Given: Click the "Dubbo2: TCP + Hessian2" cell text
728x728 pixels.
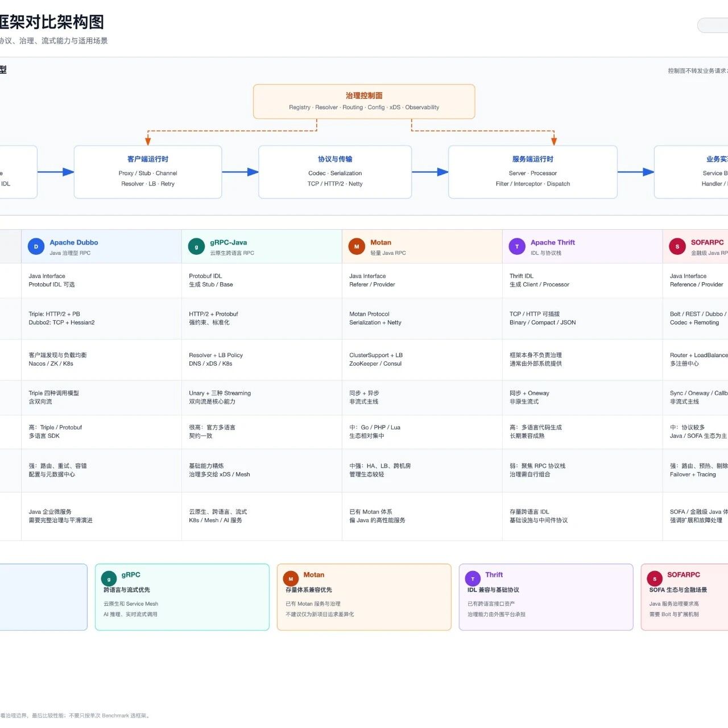Looking at the screenshot, I should point(61,323).
